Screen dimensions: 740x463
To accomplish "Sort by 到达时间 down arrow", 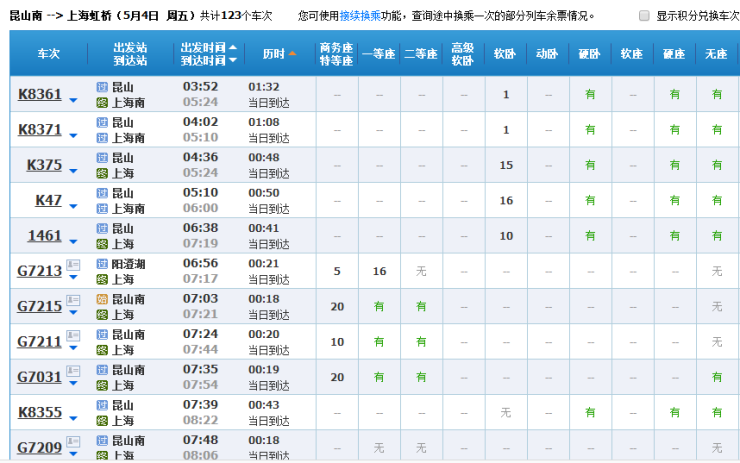I will [x=233, y=60].
